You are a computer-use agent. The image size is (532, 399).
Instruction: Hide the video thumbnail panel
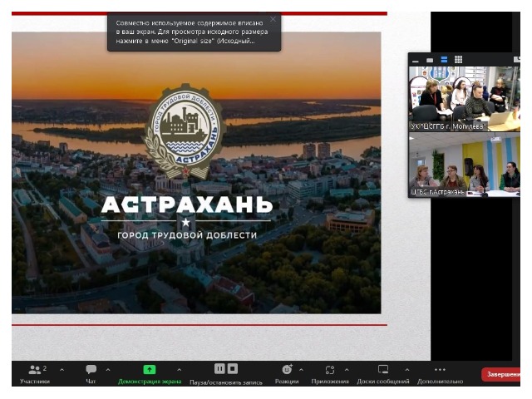(416, 61)
